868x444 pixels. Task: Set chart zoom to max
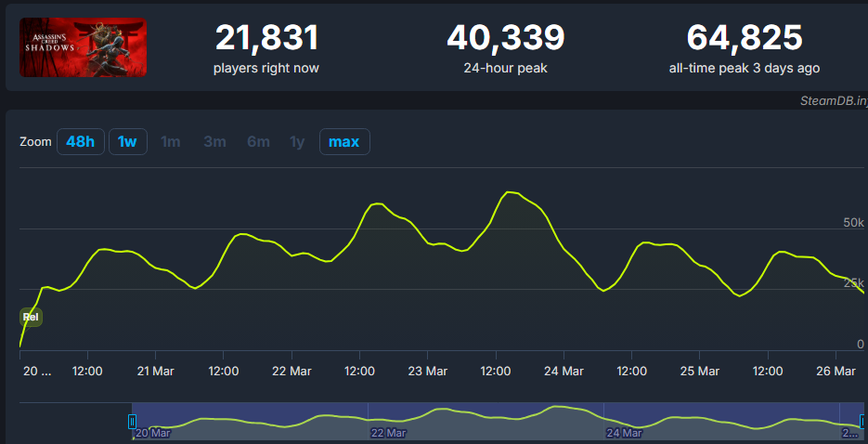(x=344, y=142)
